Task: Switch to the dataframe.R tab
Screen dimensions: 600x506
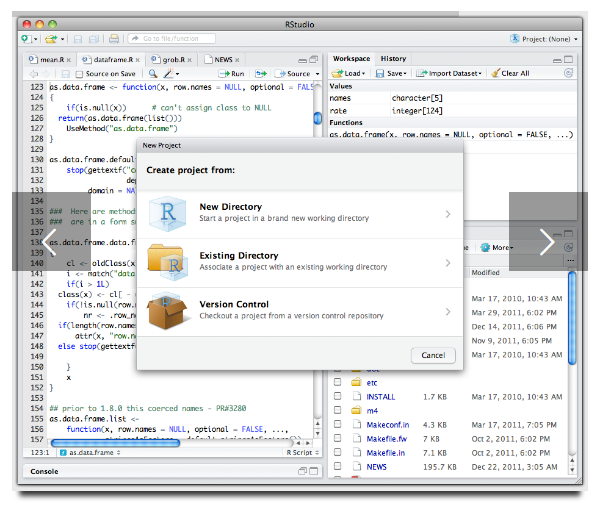Action: coord(113,60)
